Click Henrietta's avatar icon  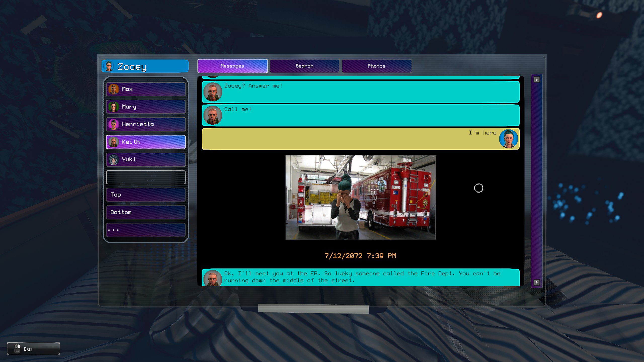coord(114,124)
